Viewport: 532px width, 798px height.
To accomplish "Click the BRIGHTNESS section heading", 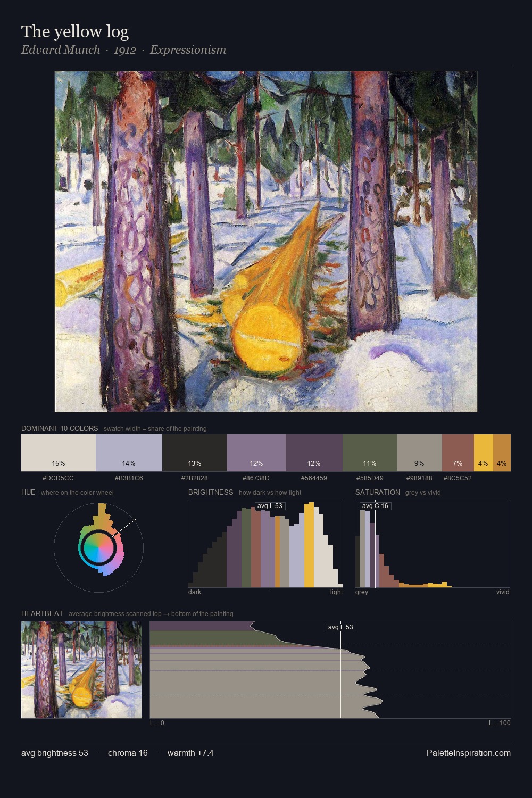I will [211, 492].
